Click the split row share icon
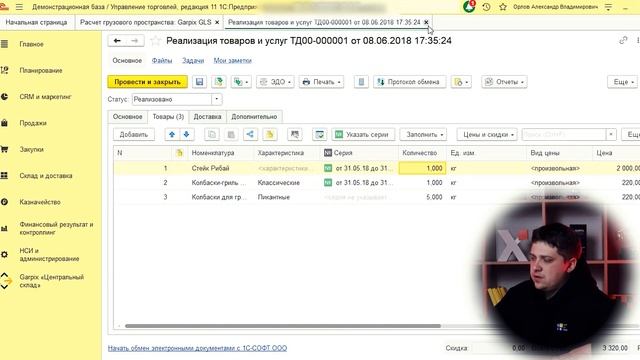This screenshot has height=360, width=640. [250, 134]
